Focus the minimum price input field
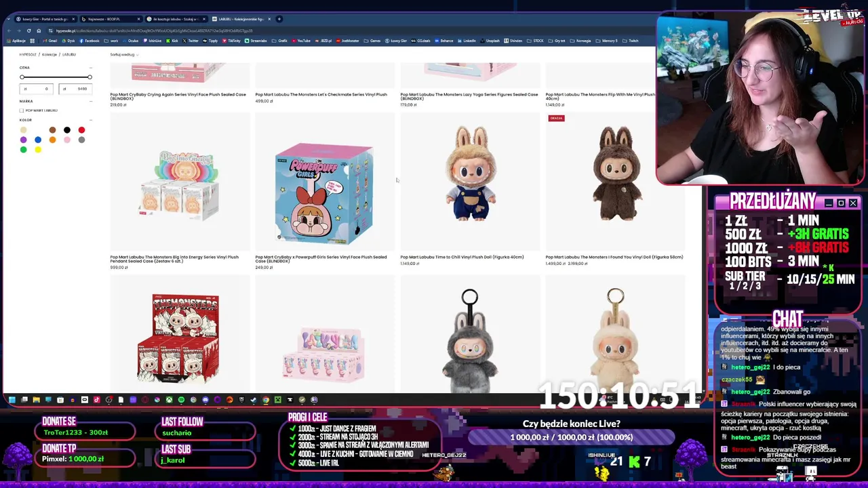868x488 pixels. click(37, 89)
